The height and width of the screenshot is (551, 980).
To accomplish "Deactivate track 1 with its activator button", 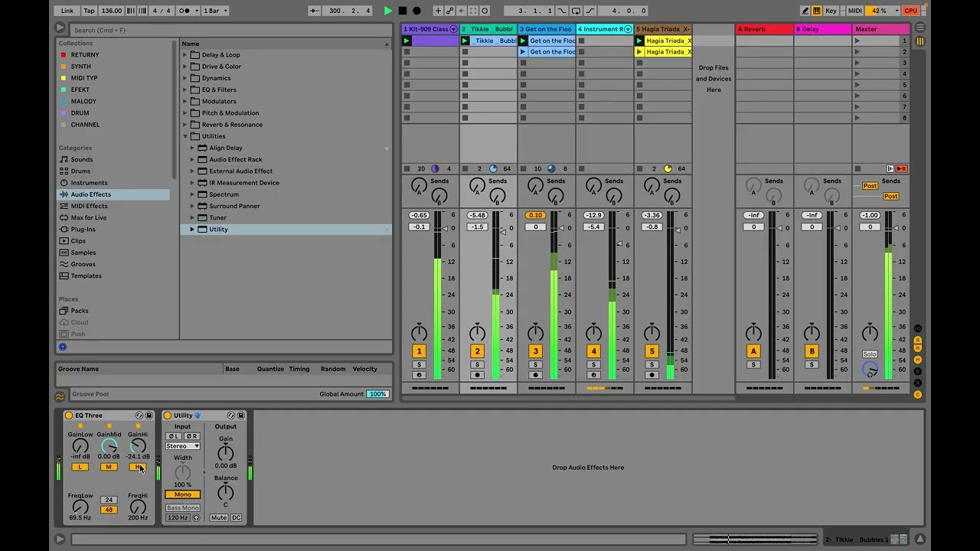I will click(x=419, y=351).
